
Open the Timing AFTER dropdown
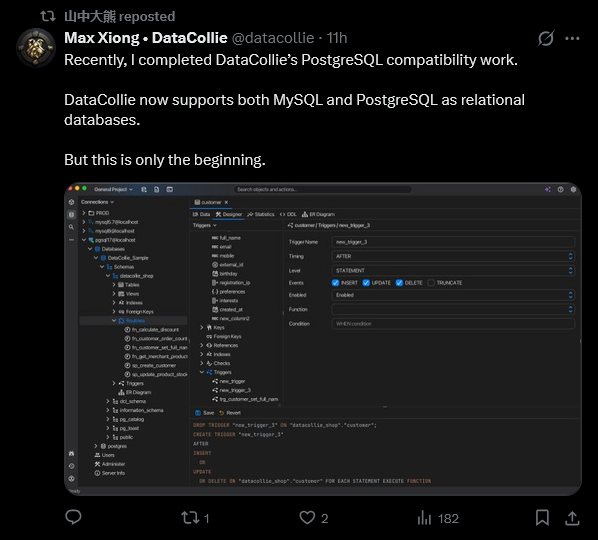click(453, 256)
